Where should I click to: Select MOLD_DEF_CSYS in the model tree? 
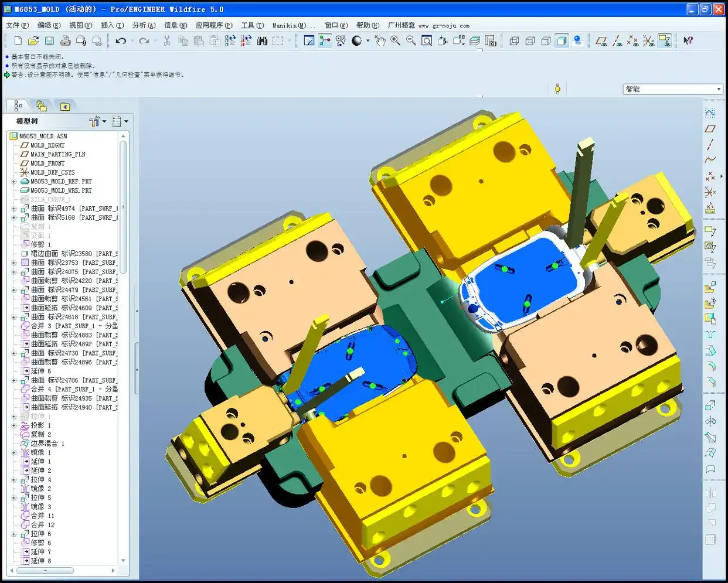tap(52, 172)
